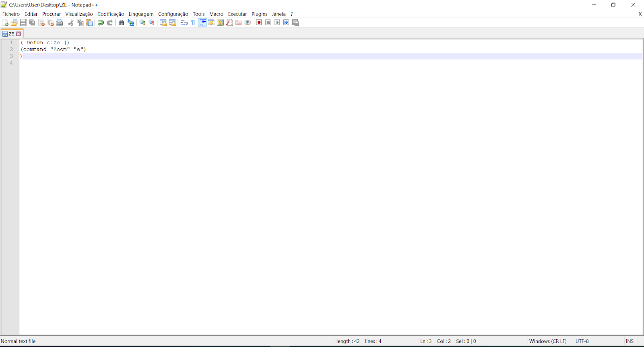Click the 'Ln : 3 Col : 2' status entry

pos(436,341)
